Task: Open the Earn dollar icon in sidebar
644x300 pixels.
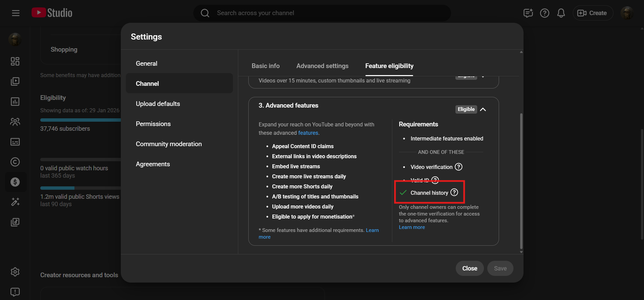Action: 15,182
